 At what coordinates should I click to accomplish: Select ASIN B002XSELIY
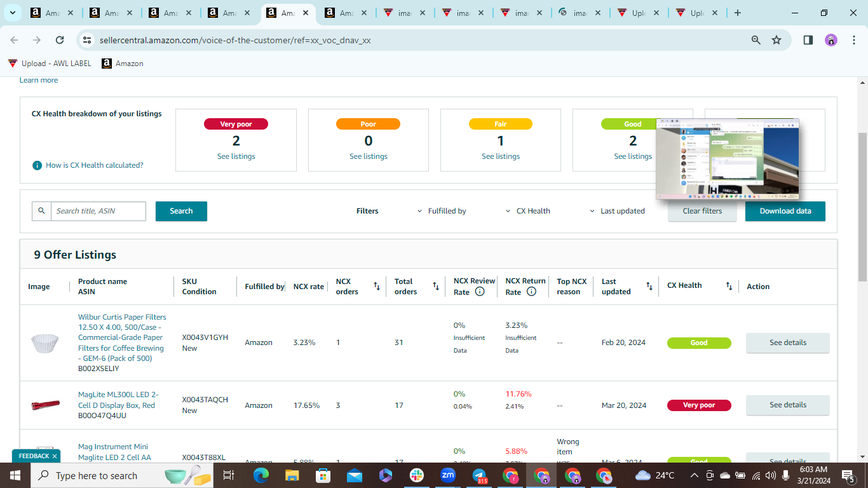click(x=98, y=369)
